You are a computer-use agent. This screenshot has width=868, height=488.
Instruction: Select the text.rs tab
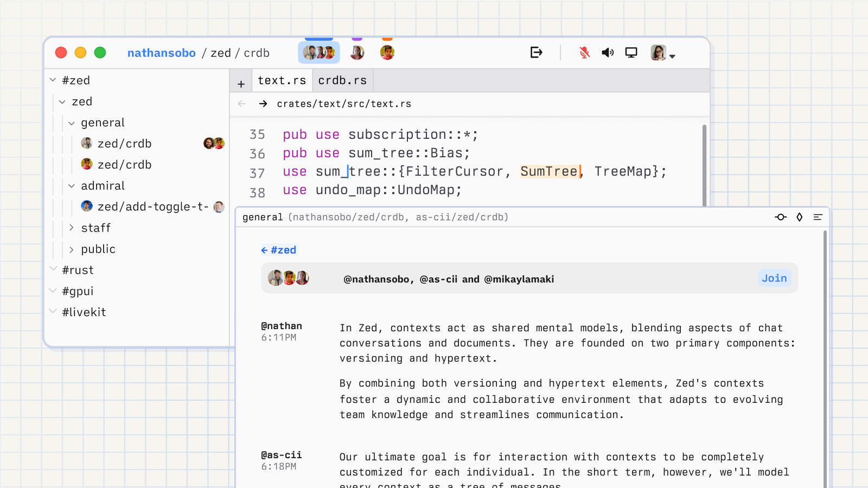click(282, 81)
